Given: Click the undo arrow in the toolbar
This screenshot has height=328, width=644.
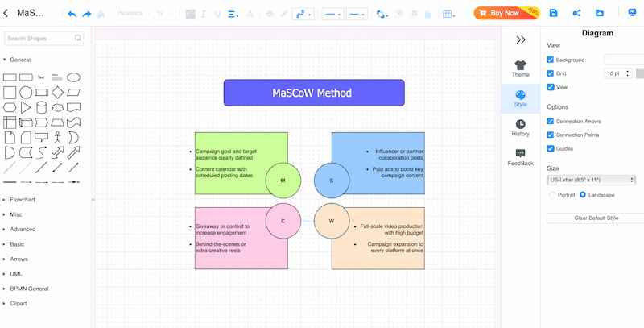Looking at the screenshot, I should click(72, 14).
